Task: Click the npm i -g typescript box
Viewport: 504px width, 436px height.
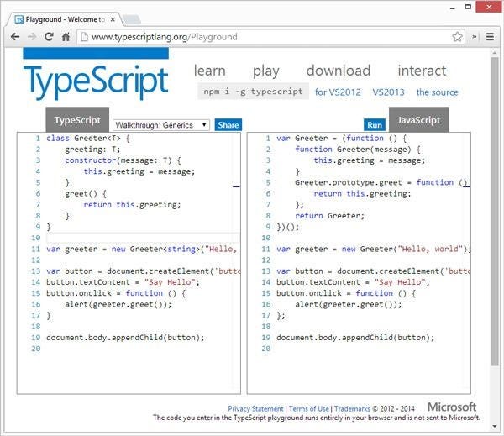Action: [x=253, y=92]
